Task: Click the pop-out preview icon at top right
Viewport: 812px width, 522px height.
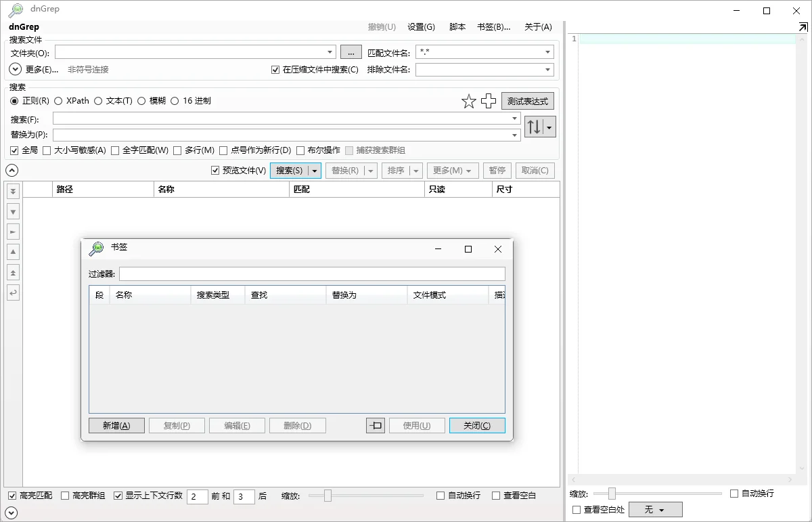Action: click(803, 27)
